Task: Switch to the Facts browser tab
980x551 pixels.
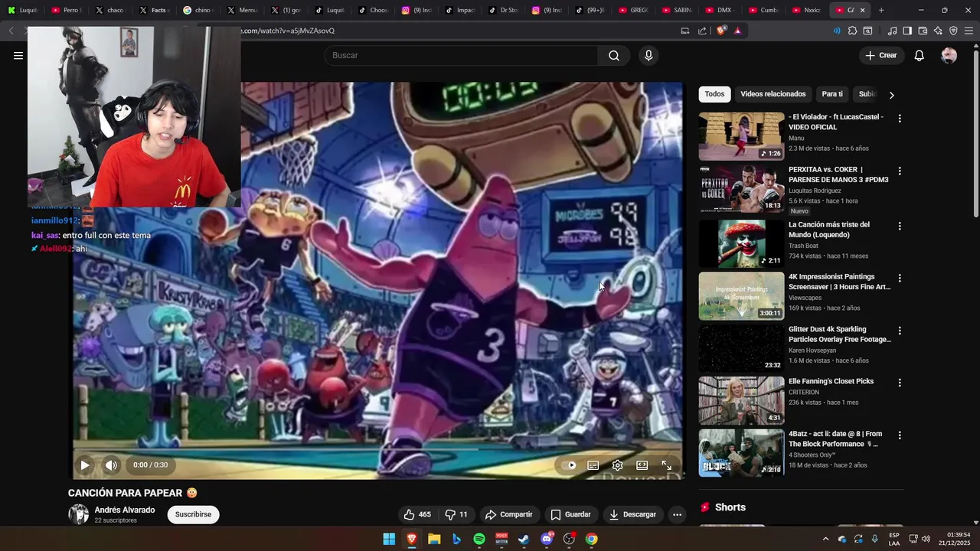Action: pos(153,10)
